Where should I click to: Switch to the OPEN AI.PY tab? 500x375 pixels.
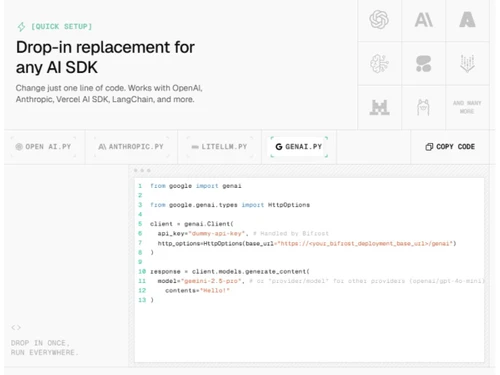coord(43,147)
